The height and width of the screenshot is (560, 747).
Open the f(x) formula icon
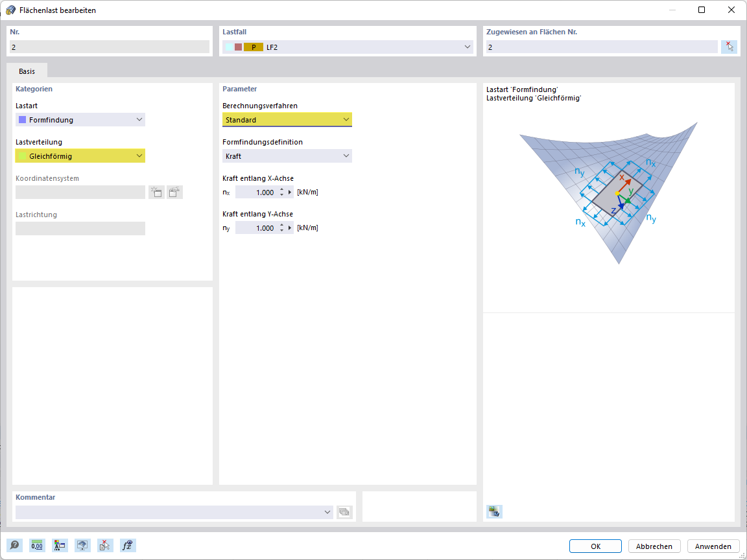coord(128,545)
